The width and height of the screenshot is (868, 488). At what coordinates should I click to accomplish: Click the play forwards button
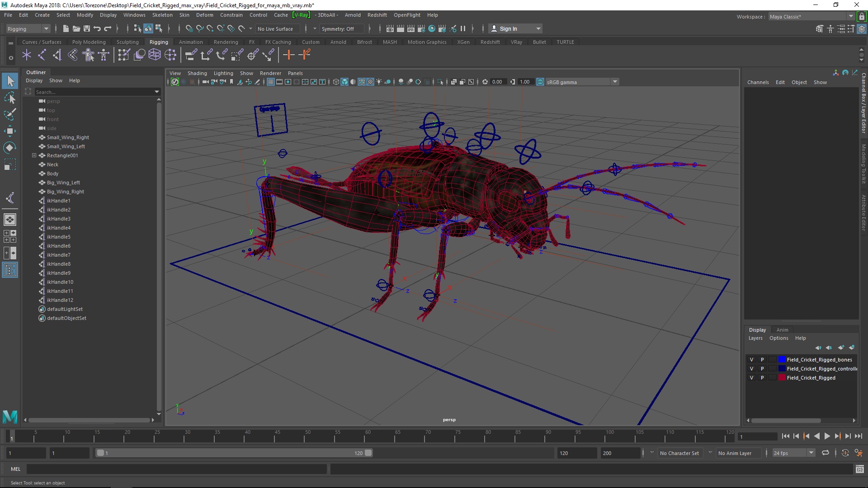[x=827, y=436]
